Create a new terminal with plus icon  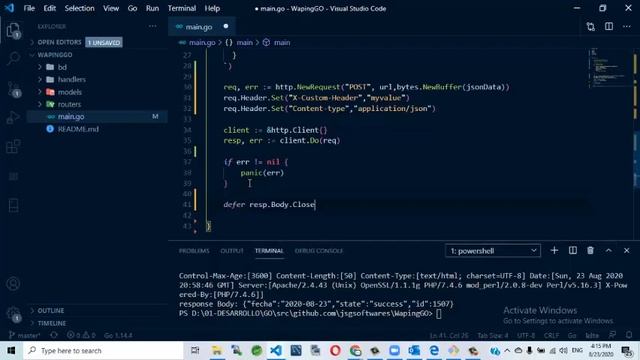554,250
